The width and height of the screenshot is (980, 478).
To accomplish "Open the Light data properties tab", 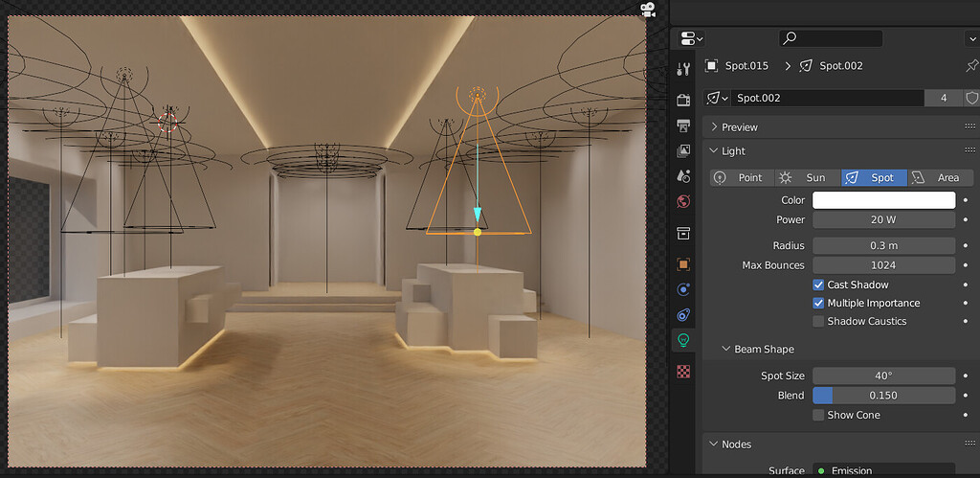I will [683, 340].
